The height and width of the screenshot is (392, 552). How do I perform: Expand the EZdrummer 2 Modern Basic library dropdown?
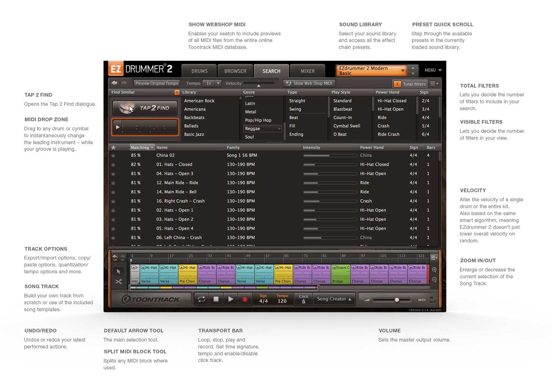tap(402, 71)
